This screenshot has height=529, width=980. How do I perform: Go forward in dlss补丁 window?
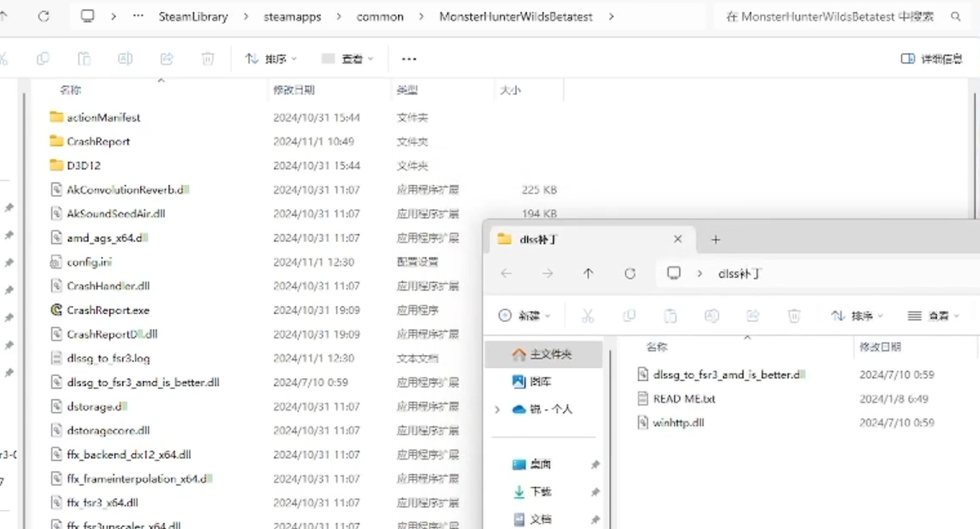click(548, 274)
